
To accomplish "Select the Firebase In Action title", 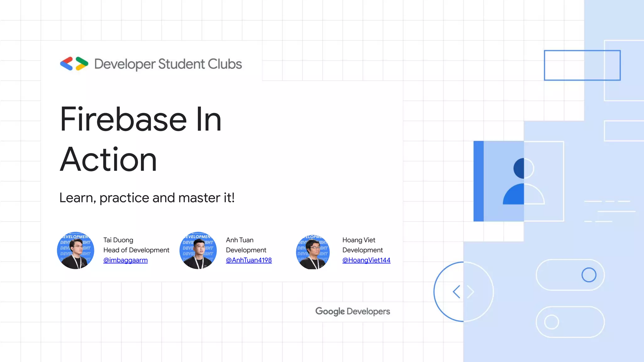I will click(140, 139).
